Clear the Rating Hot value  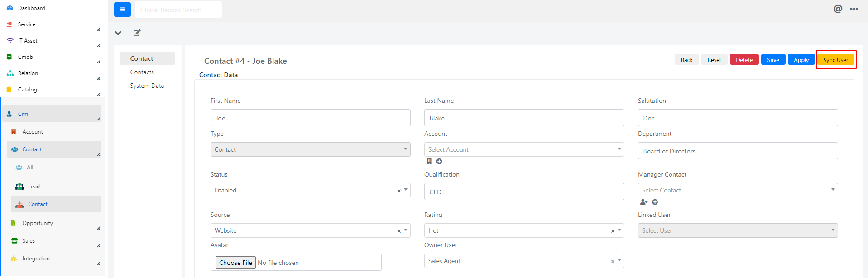pyautogui.click(x=613, y=231)
